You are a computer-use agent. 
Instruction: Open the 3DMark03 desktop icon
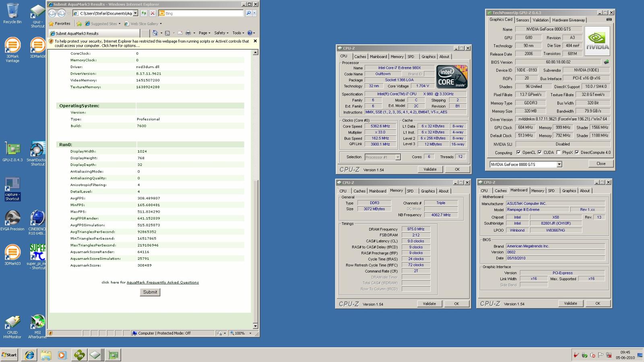pyautogui.click(x=12, y=255)
